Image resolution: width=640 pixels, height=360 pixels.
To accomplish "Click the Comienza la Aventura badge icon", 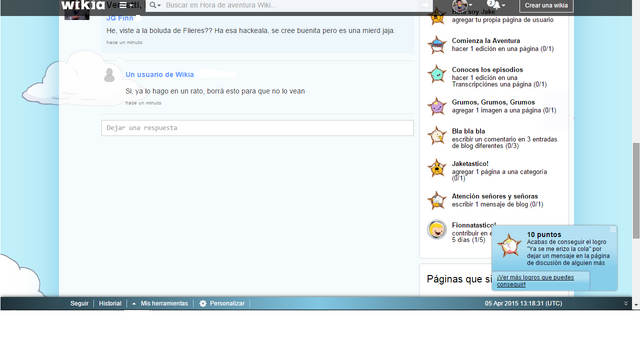I will tap(437, 45).
